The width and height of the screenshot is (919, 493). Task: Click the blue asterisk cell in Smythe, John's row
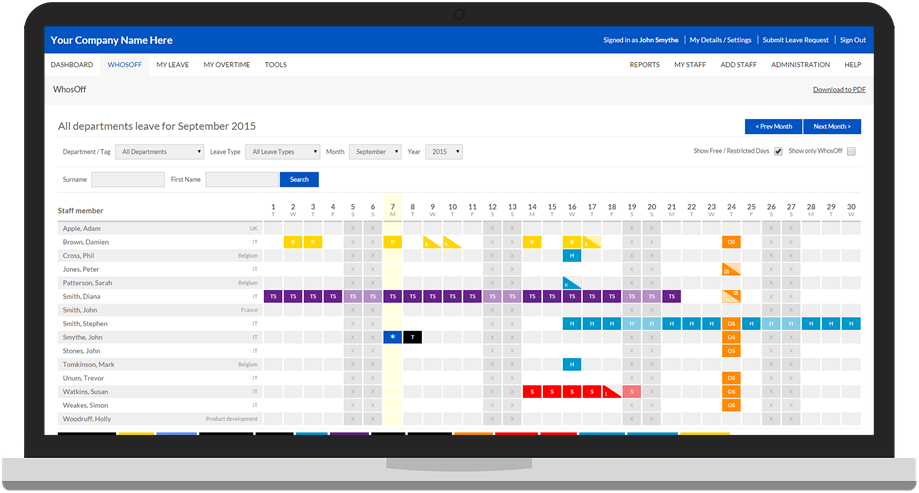point(393,337)
